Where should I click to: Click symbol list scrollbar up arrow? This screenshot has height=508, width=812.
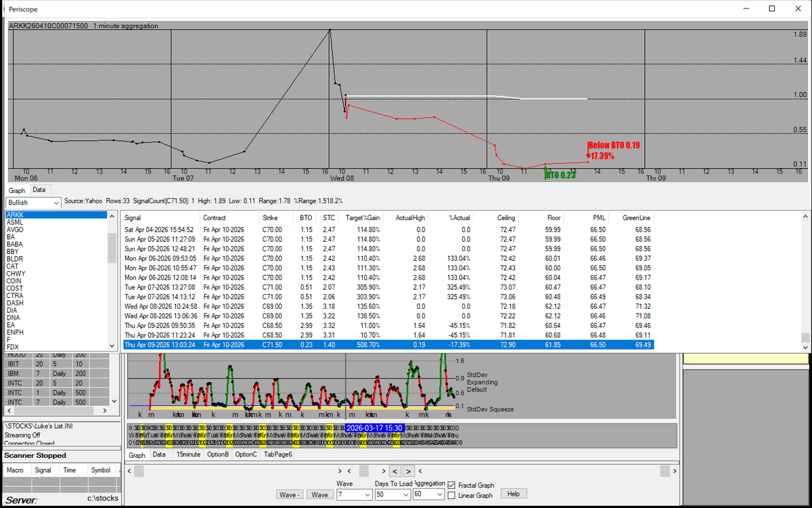(112, 216)
